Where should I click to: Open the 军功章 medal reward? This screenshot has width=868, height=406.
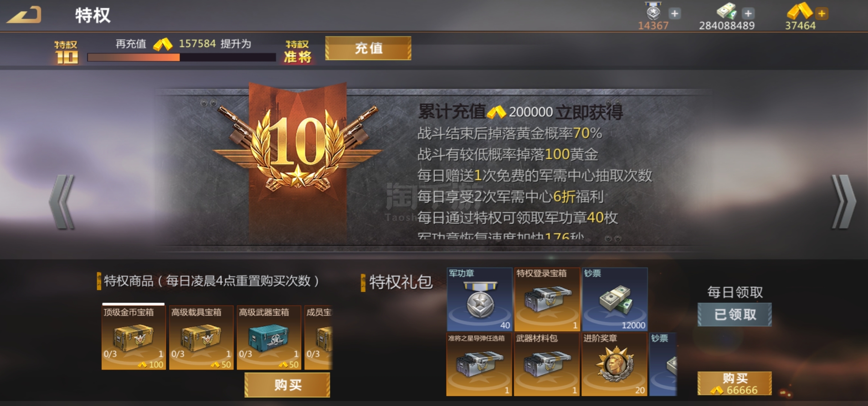point(479,299)
